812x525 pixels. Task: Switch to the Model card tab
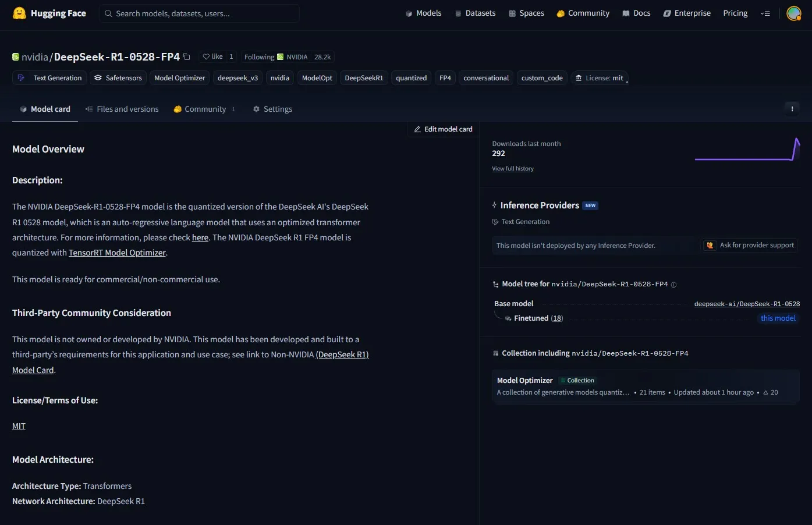coord(45,109)
